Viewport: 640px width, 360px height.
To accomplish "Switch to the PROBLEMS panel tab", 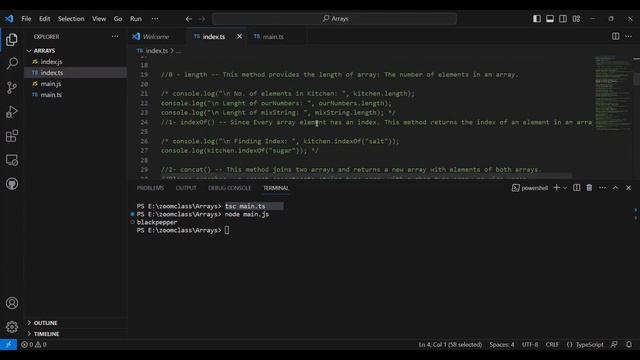I will coord(150,188).
